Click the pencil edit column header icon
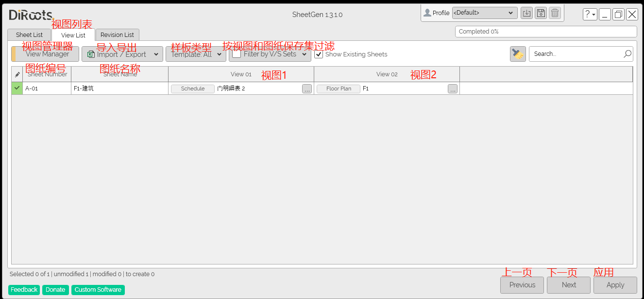Screen dimensions: 644x299 (x=17, y=74)
